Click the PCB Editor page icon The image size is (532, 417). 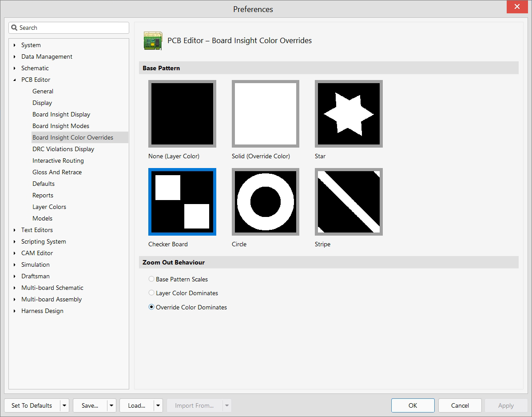[153, 41]
